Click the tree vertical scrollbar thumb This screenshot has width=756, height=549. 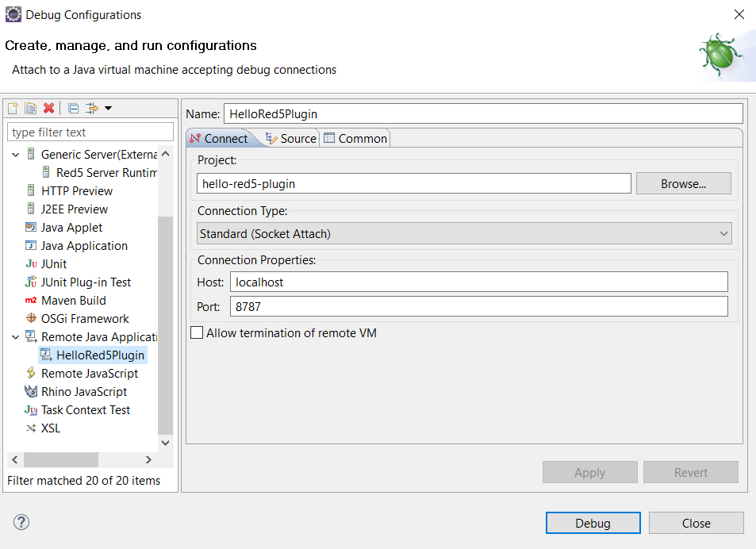click(x=165, y=325)
